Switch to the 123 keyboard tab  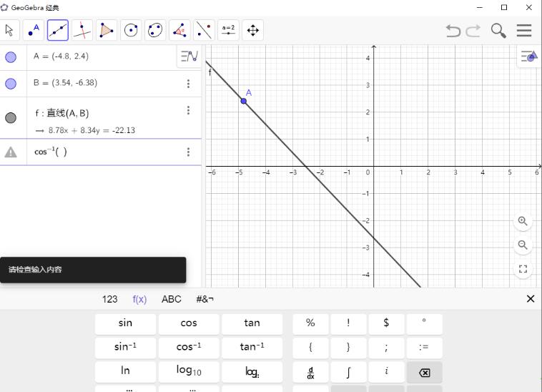tap(109, 299)
